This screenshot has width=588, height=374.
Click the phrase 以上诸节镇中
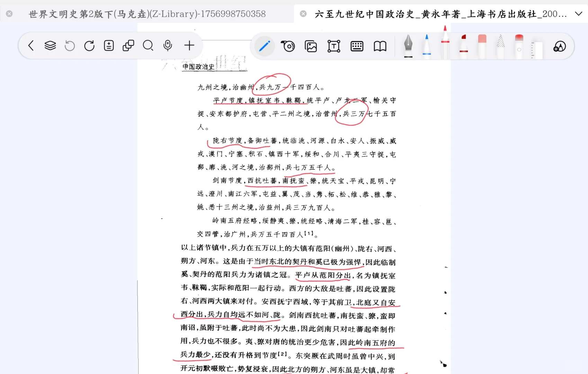(x=204, y=248)
